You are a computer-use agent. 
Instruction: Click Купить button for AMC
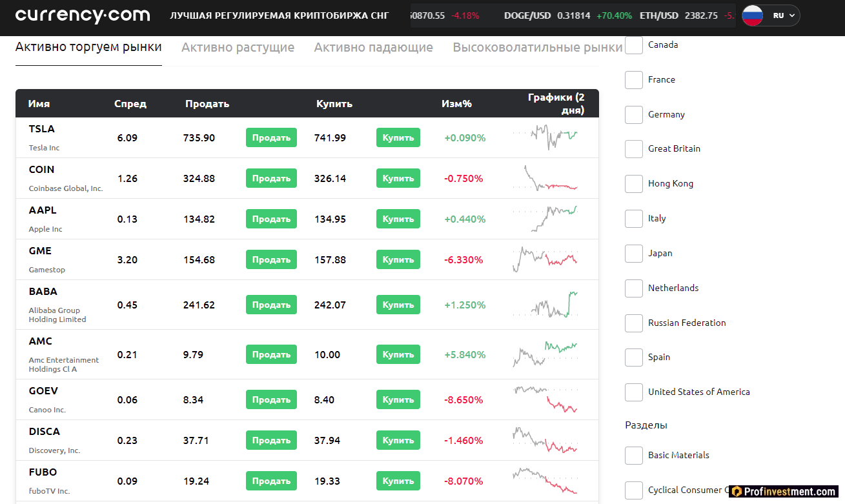click(398, 354)
